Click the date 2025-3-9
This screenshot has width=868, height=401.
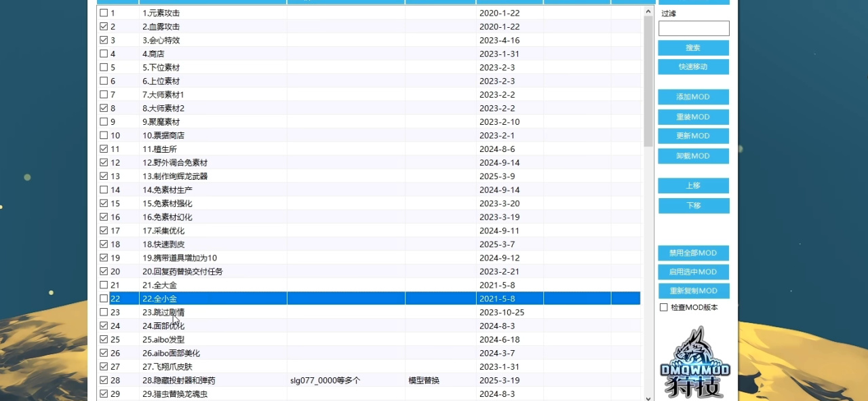(497, 176)
